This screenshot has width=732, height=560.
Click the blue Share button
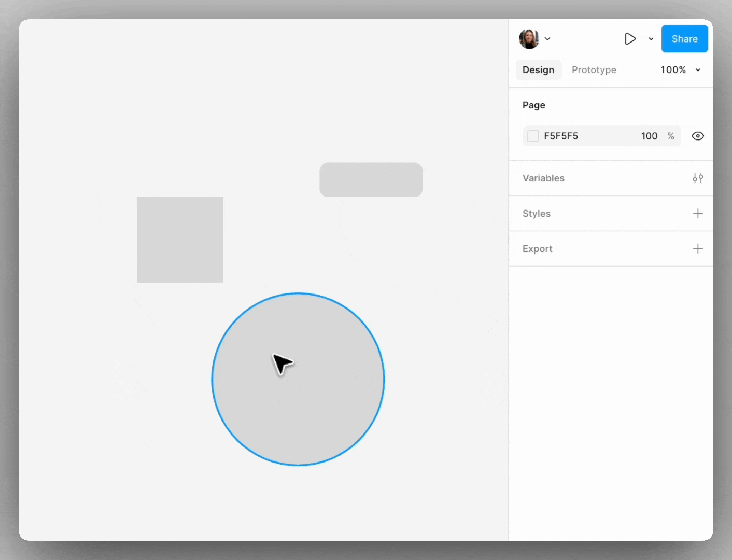[684, 39]
